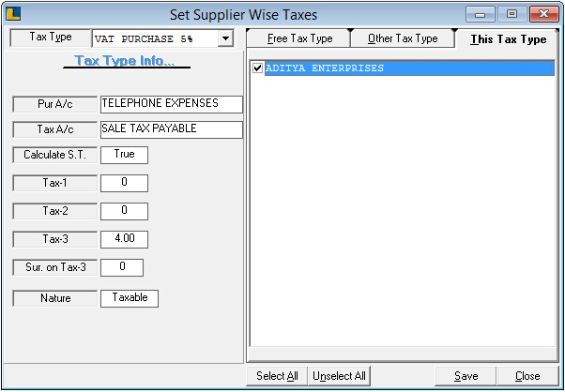Click the Tax A/c SALE TAX PAYABLE field
The image size is (565, 392).
[170, 129]
